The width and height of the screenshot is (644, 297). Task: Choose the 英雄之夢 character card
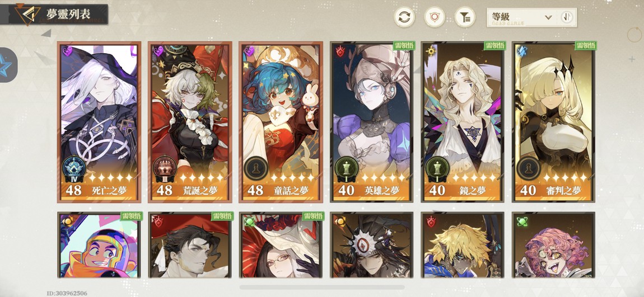click(x=371, y=122)
